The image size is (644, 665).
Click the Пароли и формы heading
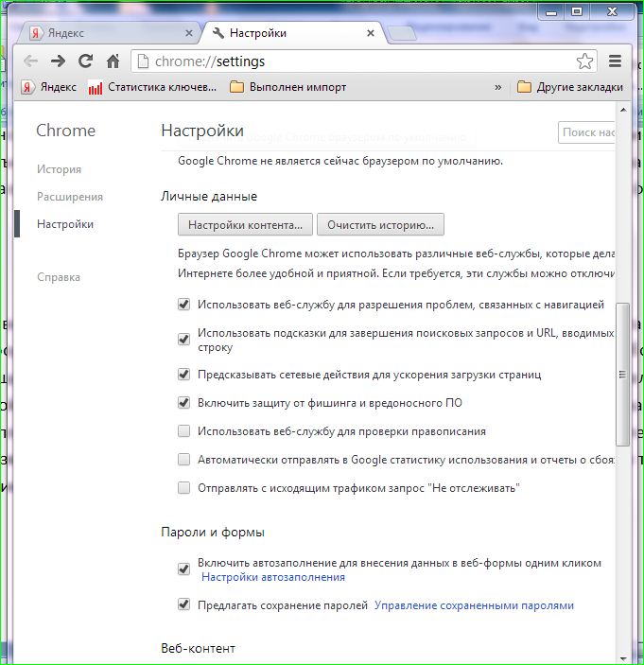[x=213, y=533]
